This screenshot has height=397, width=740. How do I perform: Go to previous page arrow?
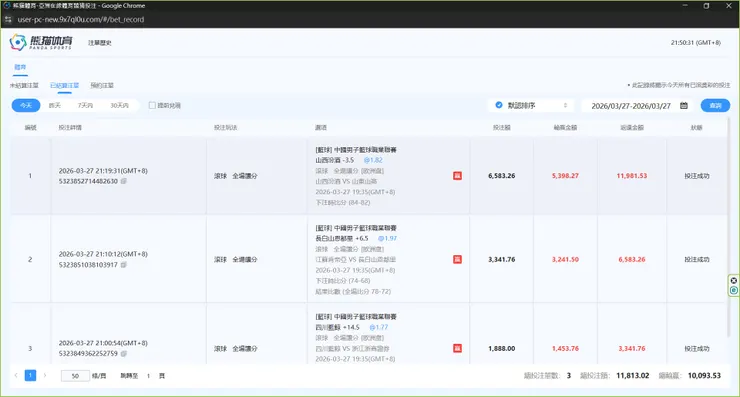click(x=16, y=376)
